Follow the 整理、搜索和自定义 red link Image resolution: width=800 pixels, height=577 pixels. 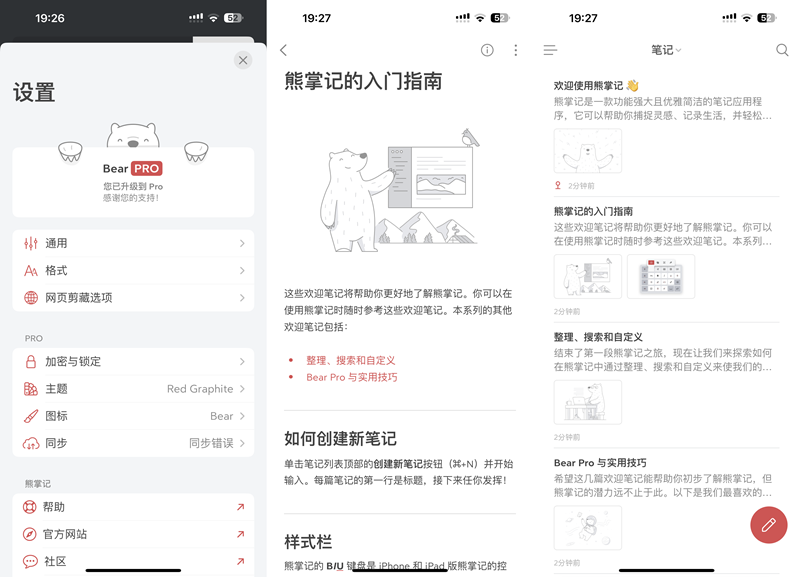351,360
